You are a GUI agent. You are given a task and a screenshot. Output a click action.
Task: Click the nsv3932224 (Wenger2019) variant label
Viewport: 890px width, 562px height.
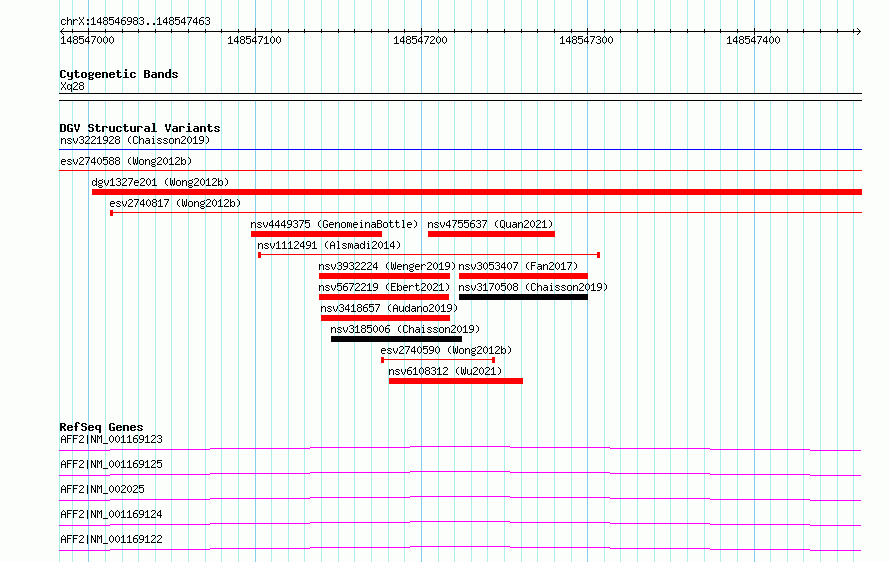pos(387,266)
